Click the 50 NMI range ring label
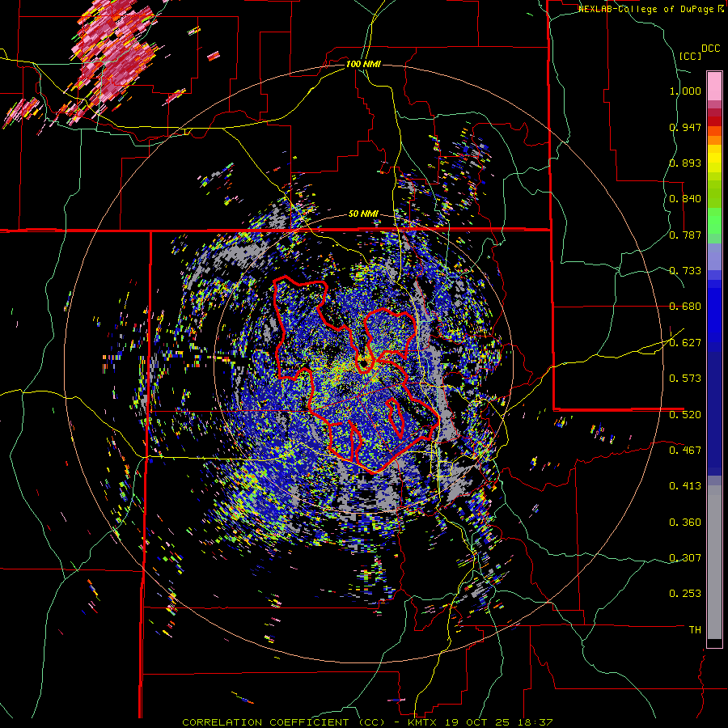 363,214
